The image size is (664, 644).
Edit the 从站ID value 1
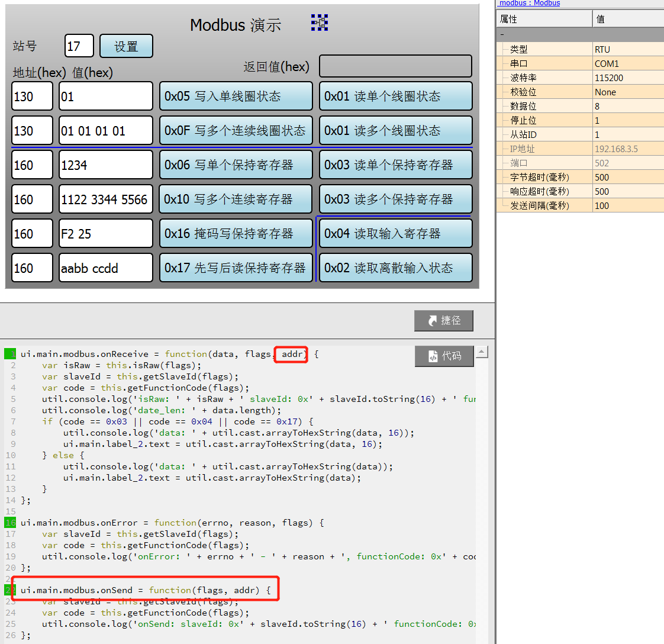click(628, 134)
